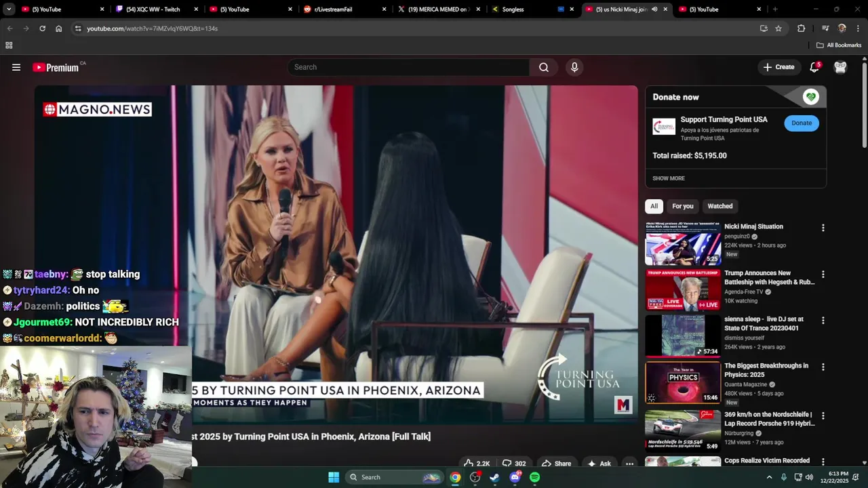Viewport: 868px width, 488px height.
Task: Click the green heart donation badge
Action: point(811,97)
